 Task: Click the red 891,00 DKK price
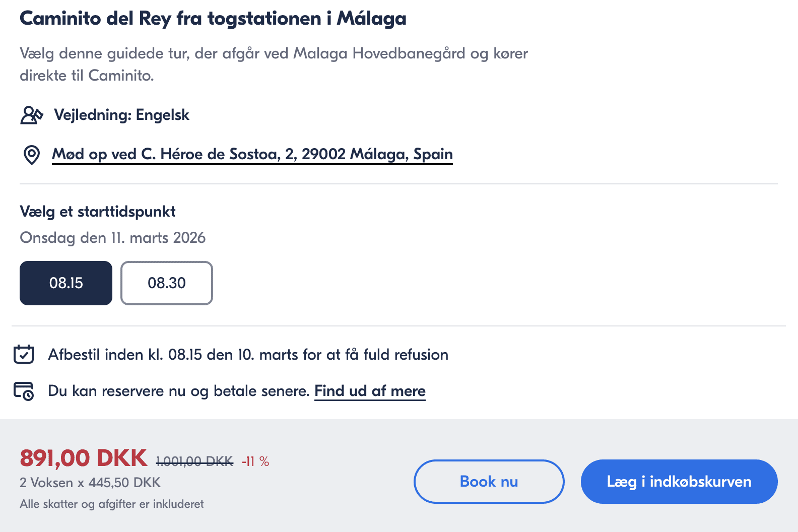point(84,458)
